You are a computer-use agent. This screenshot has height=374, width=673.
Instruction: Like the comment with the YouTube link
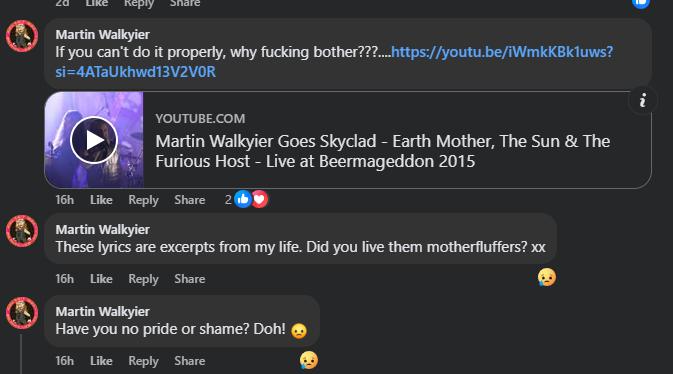pyautogui.click(x=101, y=200)
